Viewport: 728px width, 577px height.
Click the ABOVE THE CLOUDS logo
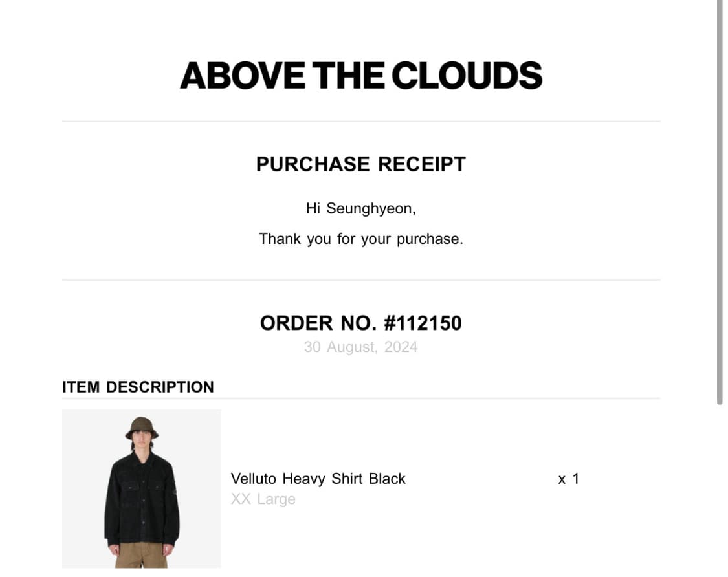[361, 76]
